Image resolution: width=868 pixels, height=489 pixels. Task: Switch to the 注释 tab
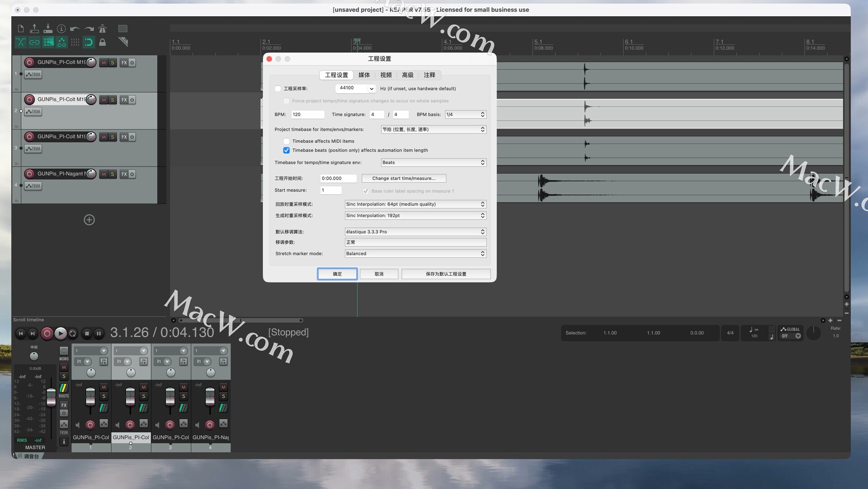click(x=429, y=75)
